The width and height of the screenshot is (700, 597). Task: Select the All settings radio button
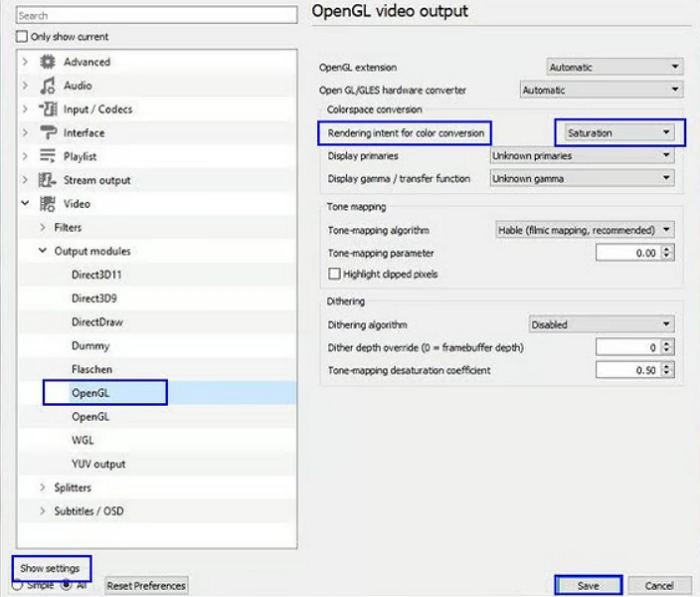67,584
